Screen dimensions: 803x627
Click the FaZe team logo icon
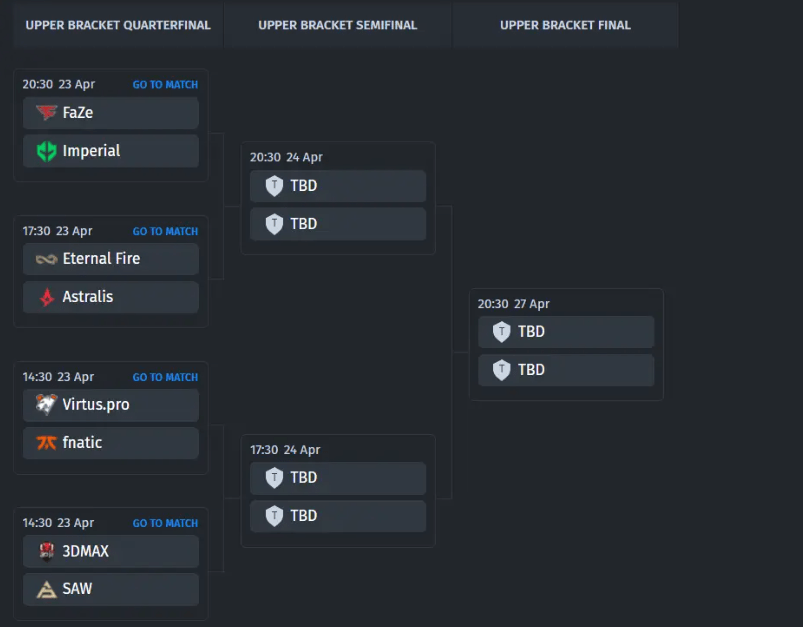(x=46, y=113)
